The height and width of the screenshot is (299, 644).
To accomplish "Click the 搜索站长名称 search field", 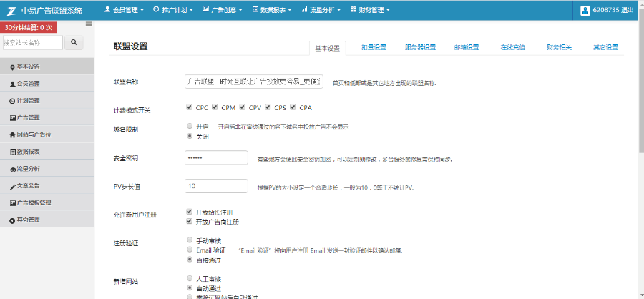I will point(32,42).
